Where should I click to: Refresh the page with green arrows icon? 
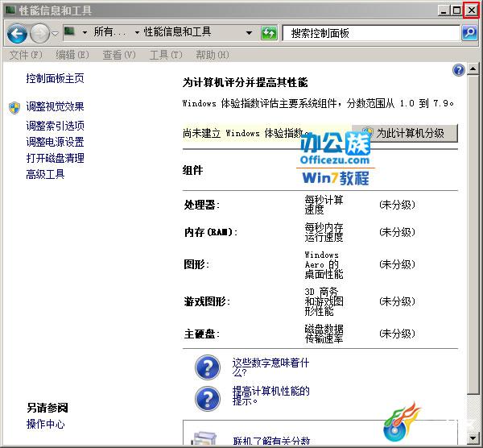[269, 33]
